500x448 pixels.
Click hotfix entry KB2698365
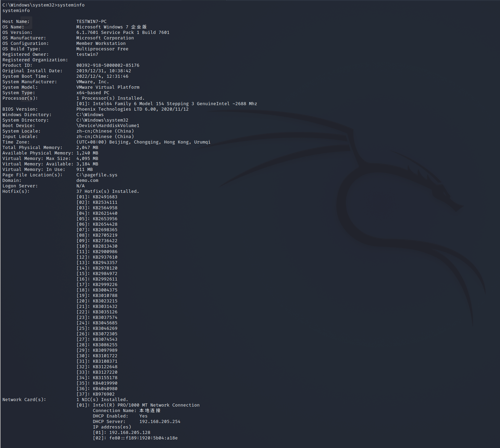(105, 230)
